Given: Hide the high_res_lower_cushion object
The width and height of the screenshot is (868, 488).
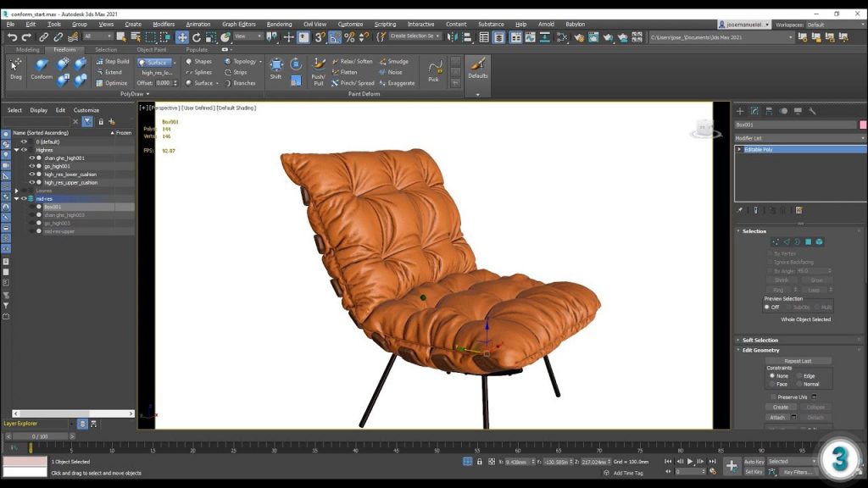Looking at the screenshot, I should pyautogui.click(x=32, y=173).
